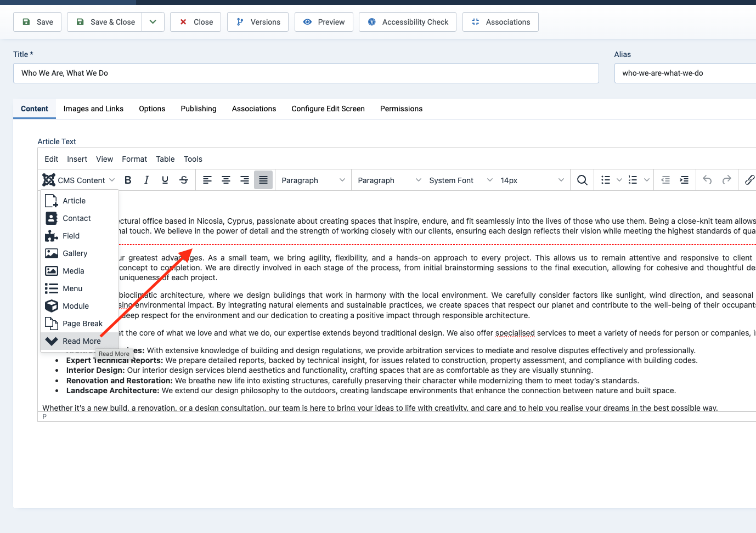Align text left
Viewport: 756px width, 533px height.
click(207, 180)
